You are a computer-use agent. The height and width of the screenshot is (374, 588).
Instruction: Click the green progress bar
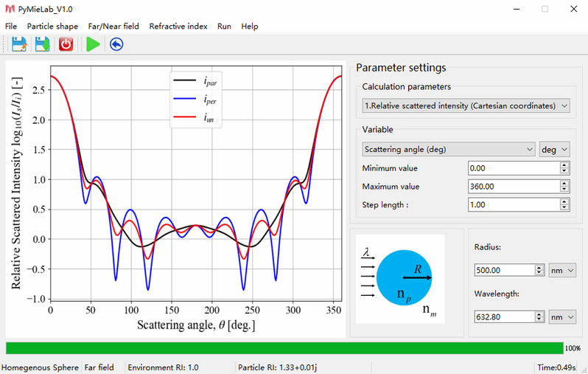[284, 348]
